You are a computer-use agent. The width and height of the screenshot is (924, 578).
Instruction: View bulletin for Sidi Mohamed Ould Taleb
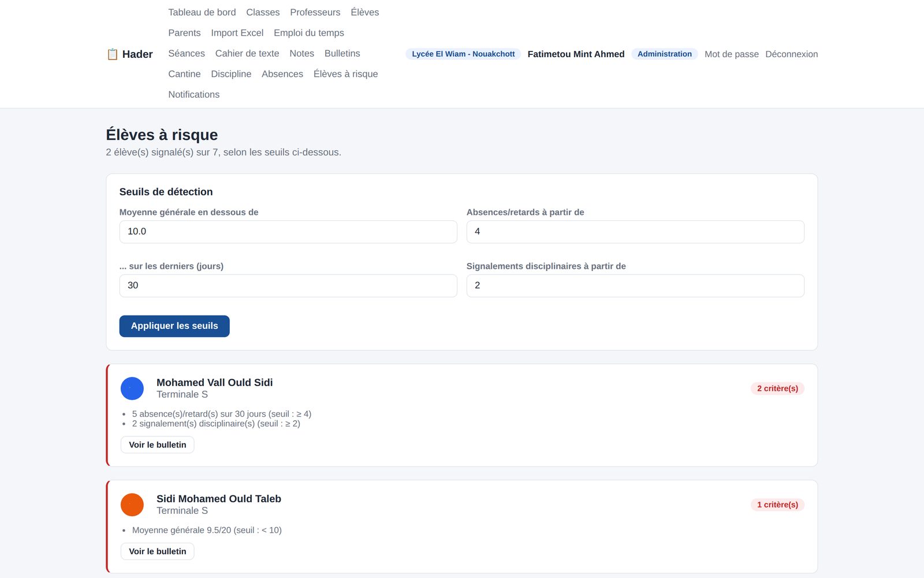click(158, 551)
